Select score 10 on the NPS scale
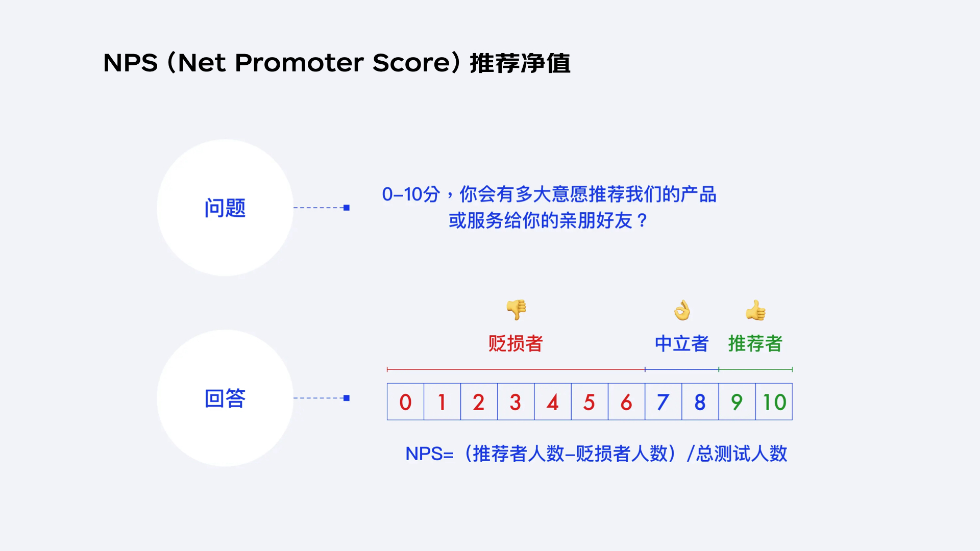The width and height of the screenshot is (980, 551). pyautogui.click(x=775, y=400)
